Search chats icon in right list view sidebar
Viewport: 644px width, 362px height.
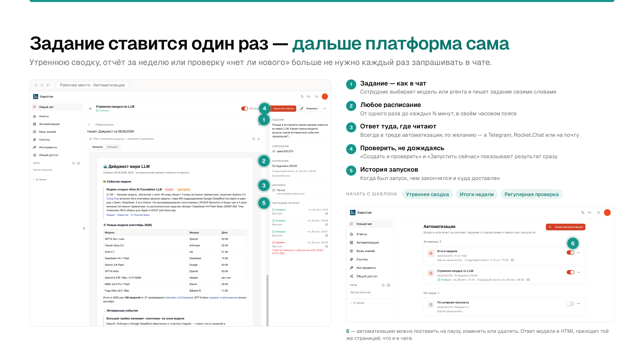coord(383,285)
